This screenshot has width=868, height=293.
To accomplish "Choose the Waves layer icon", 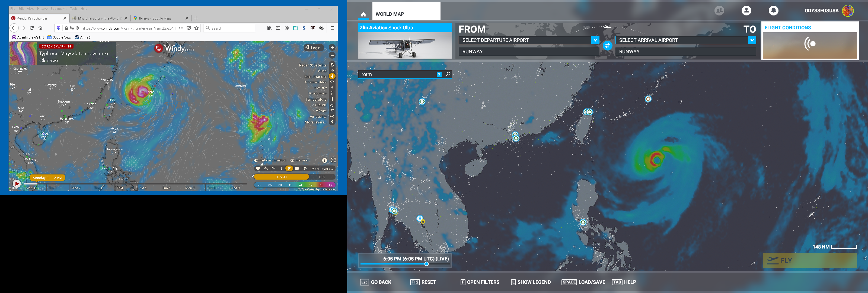I will [332, 111].
